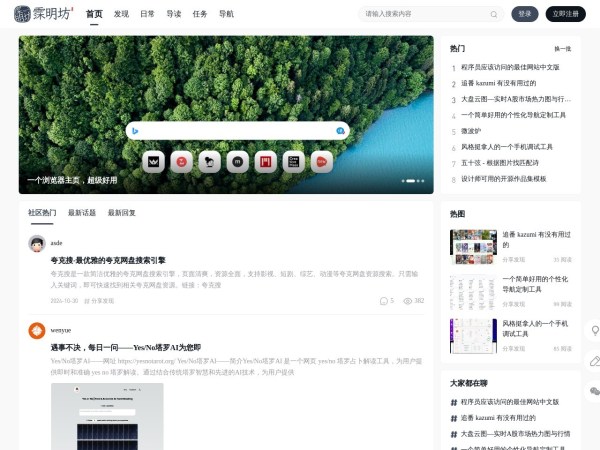Image resolution: width=600 pixels, height=450 pixels.
Task: Click the pencil edit icon on right edge
Action: tap(594, 360)
